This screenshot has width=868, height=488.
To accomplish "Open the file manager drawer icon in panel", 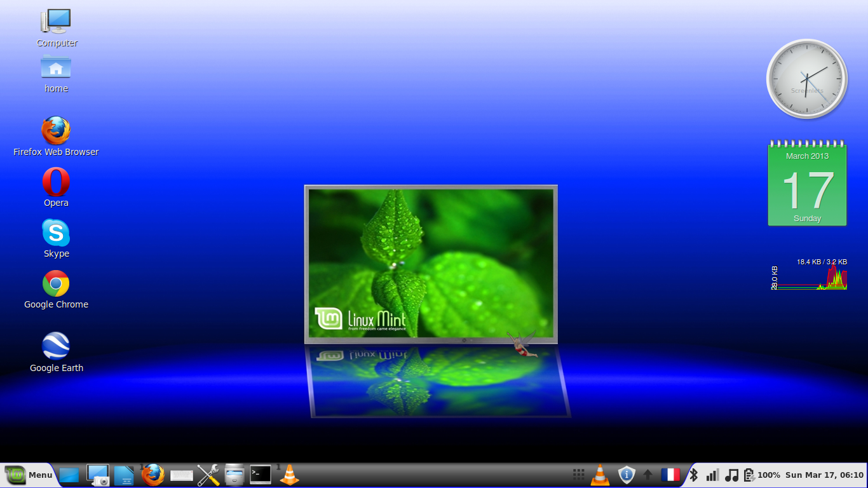I will coord(234,475).
